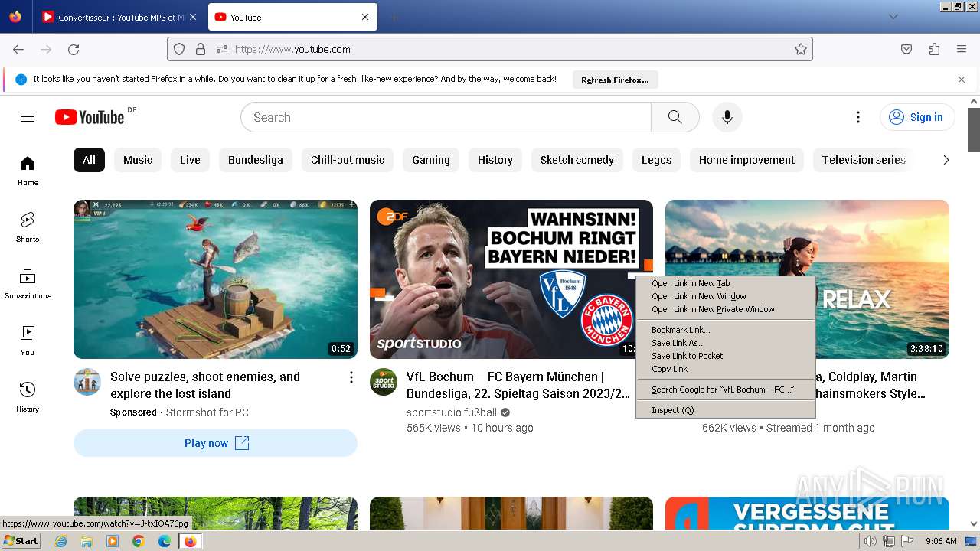Bookmark this page with the star icon

point(801,49)
